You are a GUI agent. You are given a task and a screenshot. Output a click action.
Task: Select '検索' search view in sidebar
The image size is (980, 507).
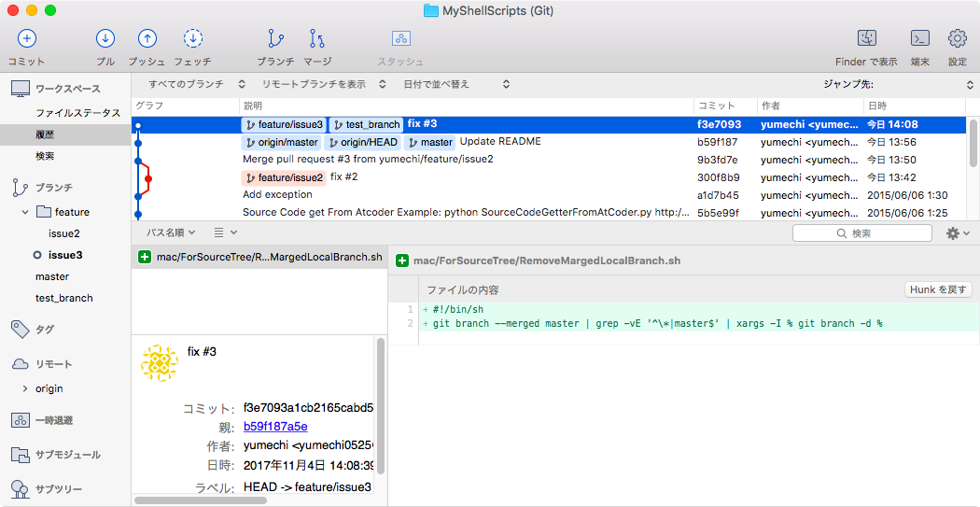[45, 156]
